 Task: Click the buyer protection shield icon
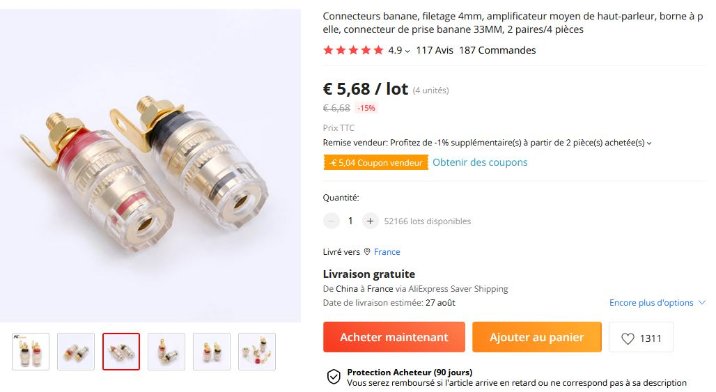(333, 377)
